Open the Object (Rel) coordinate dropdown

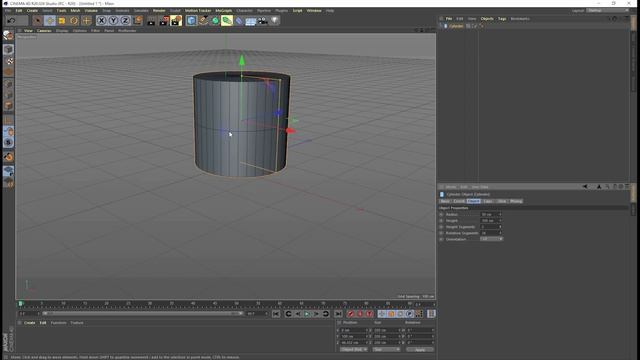353,350
